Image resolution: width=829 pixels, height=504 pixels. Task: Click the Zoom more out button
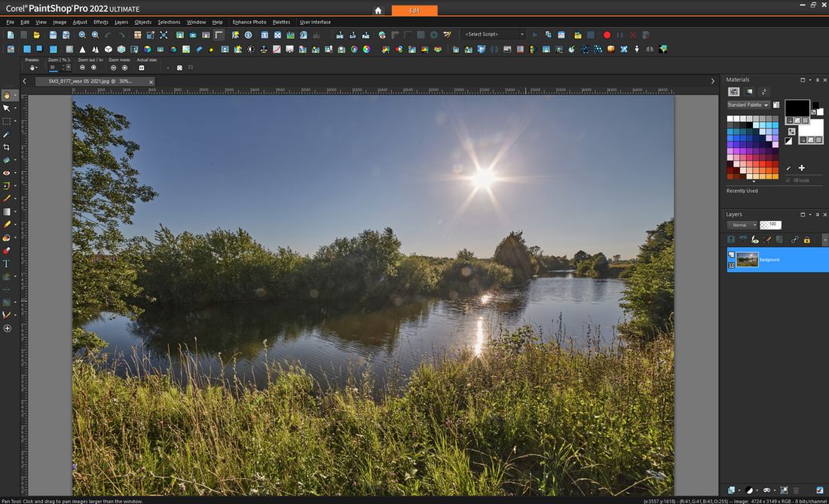coord(113,68)
